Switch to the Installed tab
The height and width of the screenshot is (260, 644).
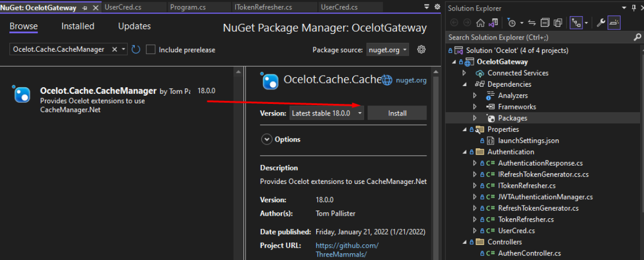[x=78, y=26]
